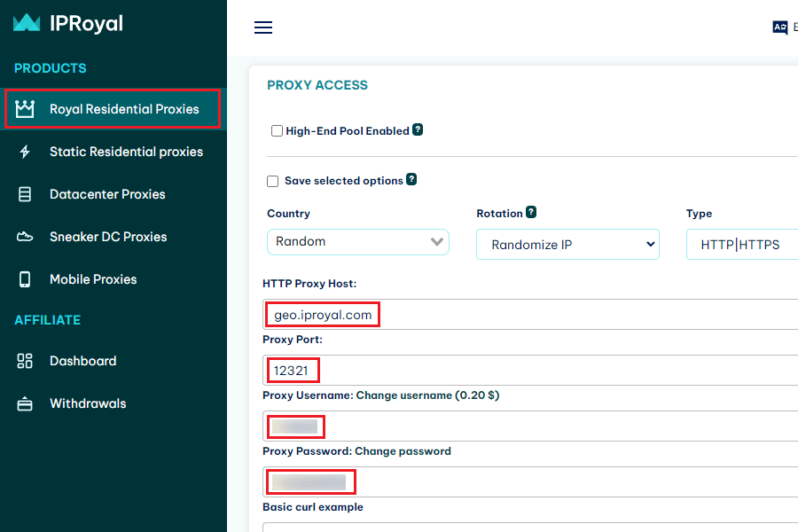Click Change password link

pos(403,451)
